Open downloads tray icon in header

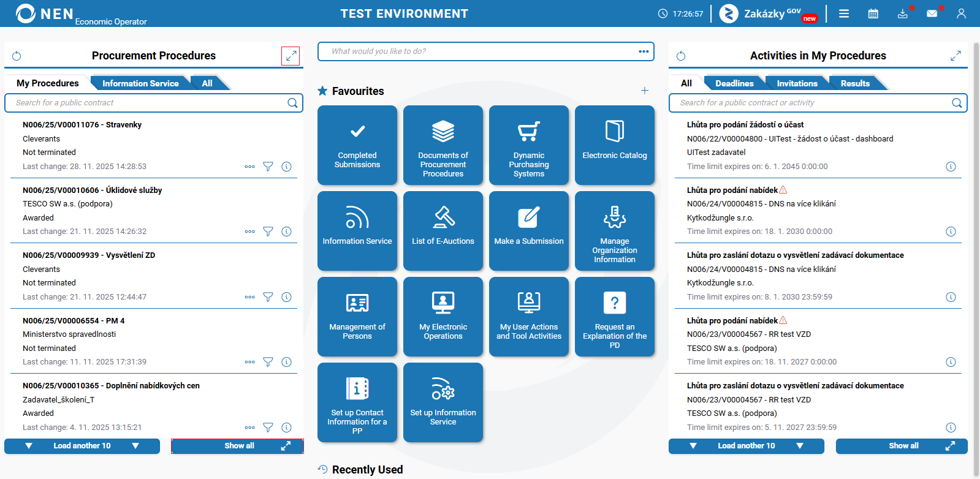(903, 13)
